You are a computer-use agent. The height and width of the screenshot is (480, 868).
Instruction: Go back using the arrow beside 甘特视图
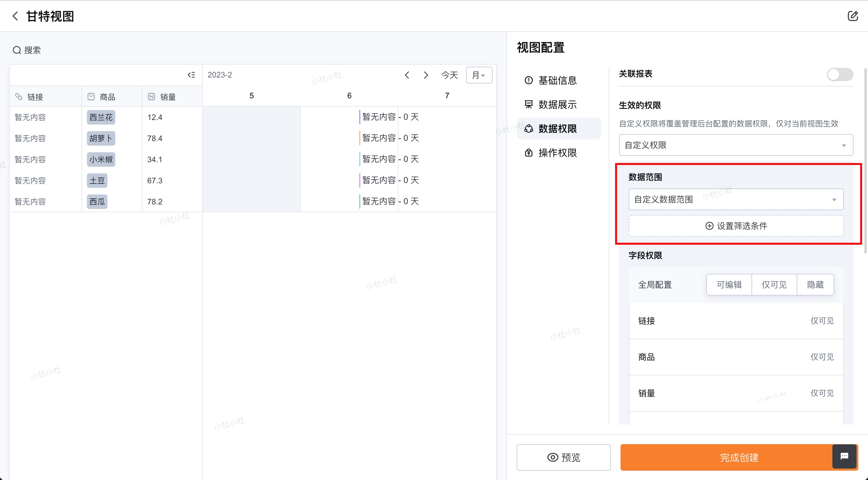click(x=15, y=16)
